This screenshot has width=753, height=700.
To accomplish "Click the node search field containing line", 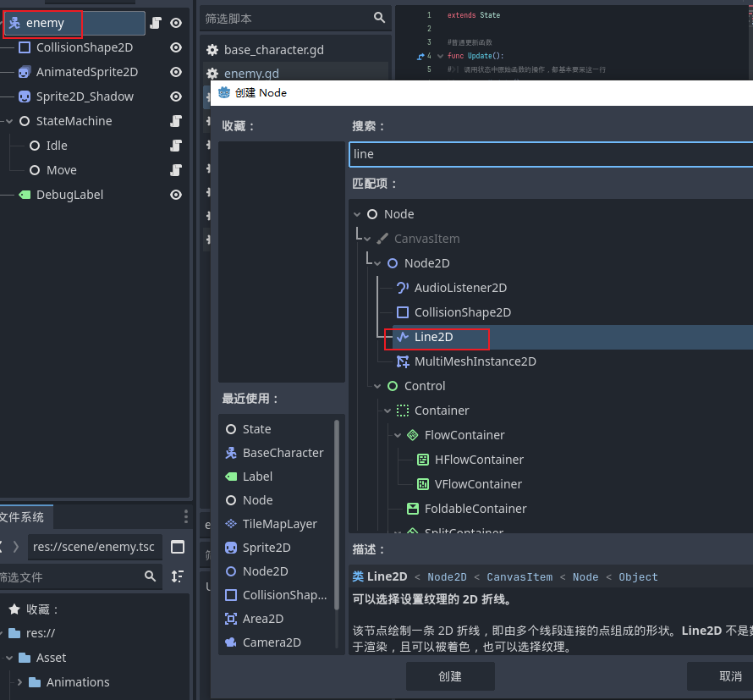I will point(551,154).
